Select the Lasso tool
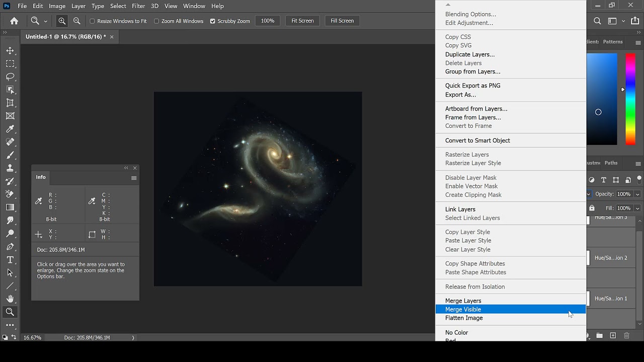This screenshot has width=644, height=362. tap(10, 77)
